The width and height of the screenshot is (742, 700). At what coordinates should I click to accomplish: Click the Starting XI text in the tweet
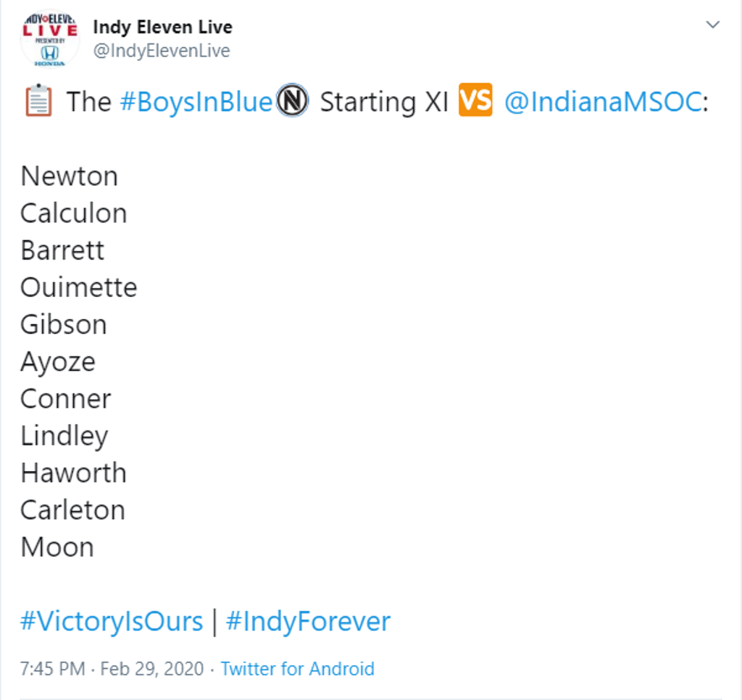(384, 102)
